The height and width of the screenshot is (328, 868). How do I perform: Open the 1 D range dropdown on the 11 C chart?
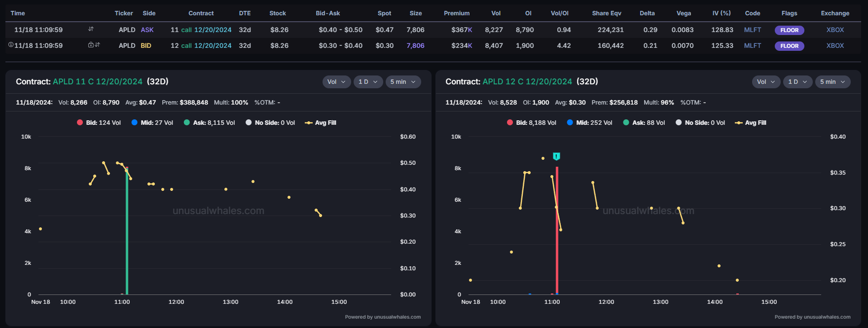[x=368, y=82]
